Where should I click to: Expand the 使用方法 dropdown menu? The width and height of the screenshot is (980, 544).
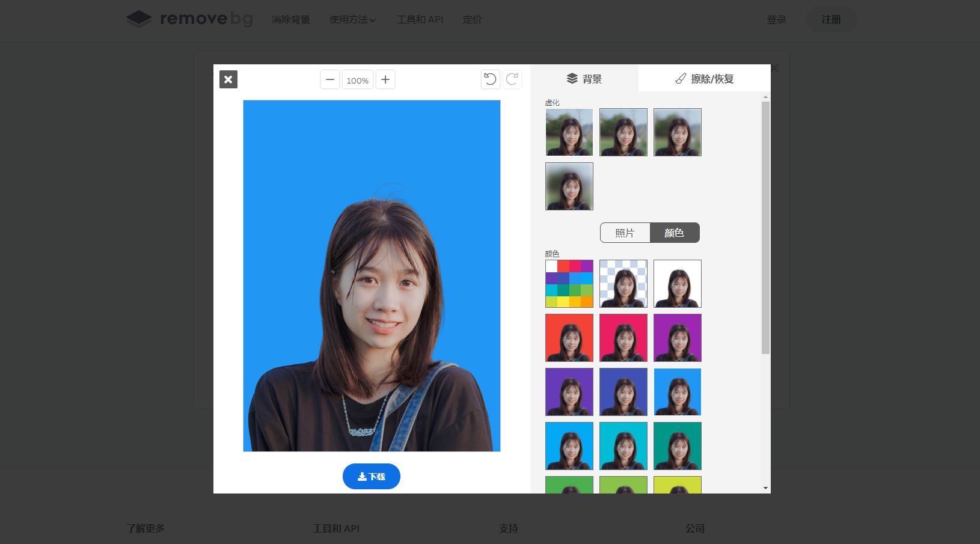(x=353, y=20)
